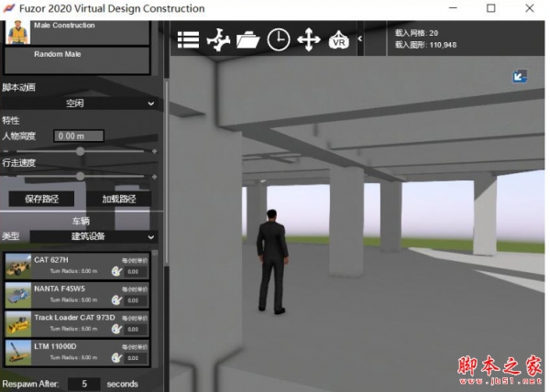Viewport: 550px width, 392px height.
Task: Activate the VR headset mode icon
Action: (338, 40)
